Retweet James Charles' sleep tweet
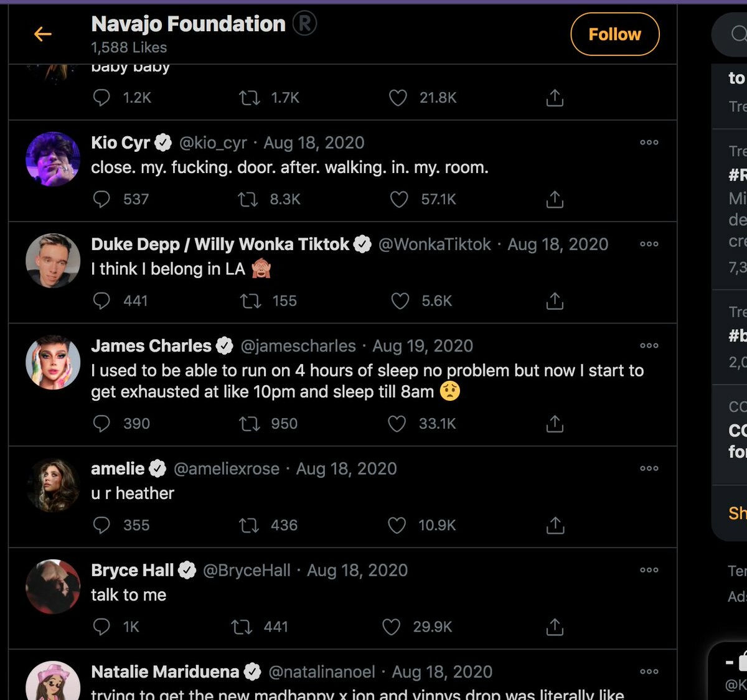 click(x=249, y=424)
